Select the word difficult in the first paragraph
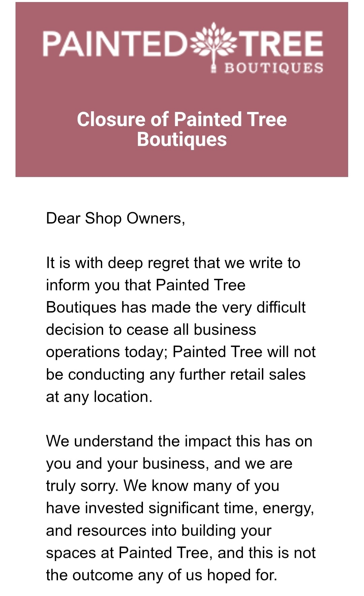364x596 pixels. 281,307
